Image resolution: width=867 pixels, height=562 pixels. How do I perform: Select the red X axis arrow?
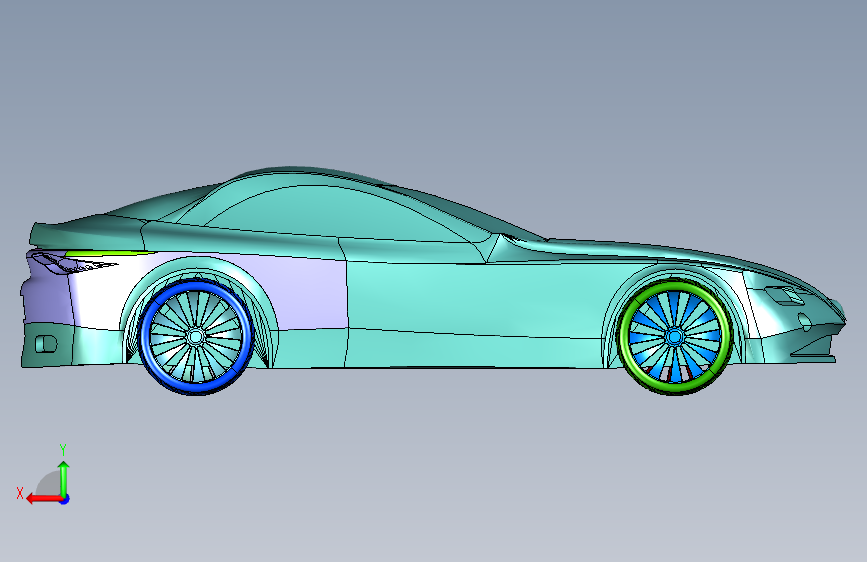coord(43,499)
